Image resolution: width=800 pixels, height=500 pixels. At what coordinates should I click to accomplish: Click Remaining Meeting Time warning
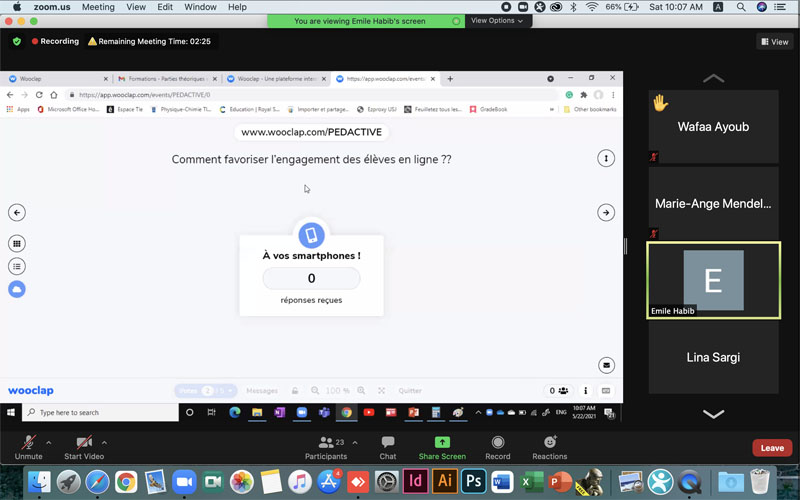pos(149,41)
